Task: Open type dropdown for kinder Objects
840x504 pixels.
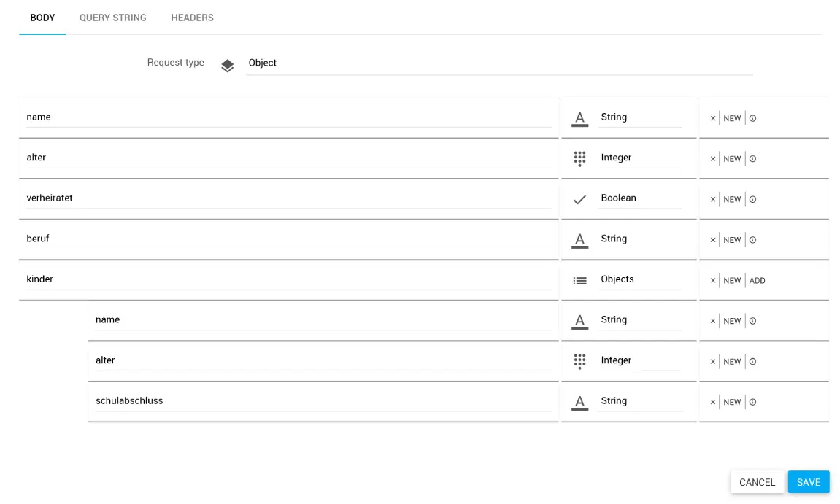Action: (x=639, y=279)
